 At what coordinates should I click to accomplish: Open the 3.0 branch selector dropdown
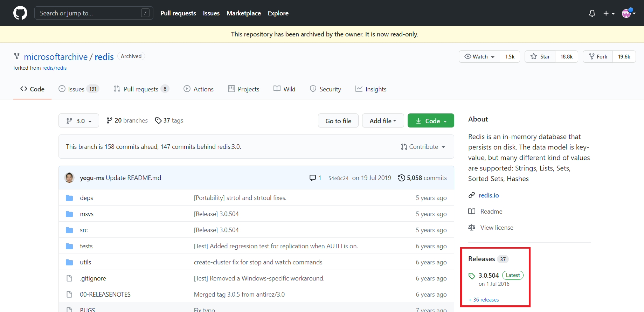point(79,121)
